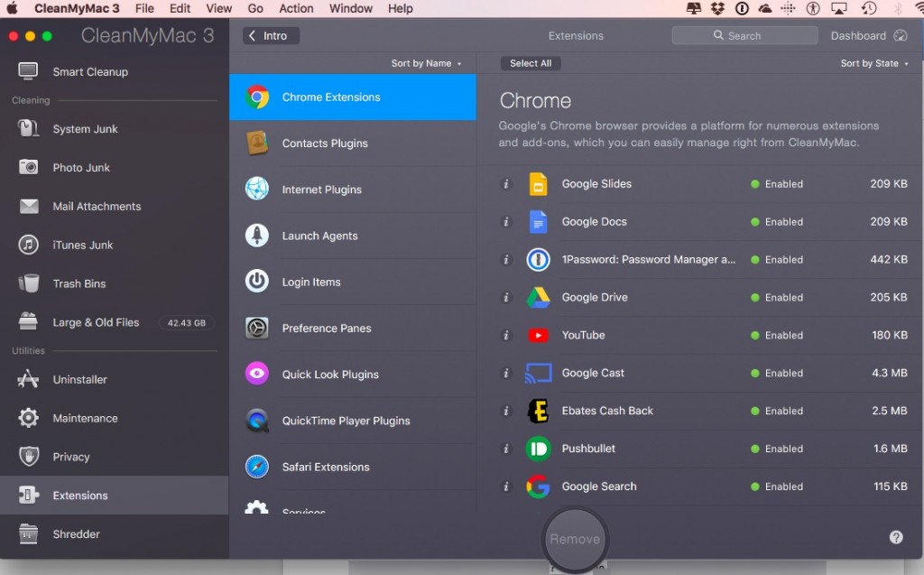
Task: Show info for 1Password extension
Action: click(x=505, y=259)
